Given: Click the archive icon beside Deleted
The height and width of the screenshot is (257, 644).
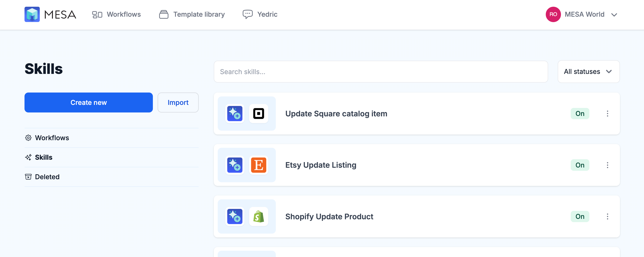Looking at the screenshot, I should coord(28,177).
